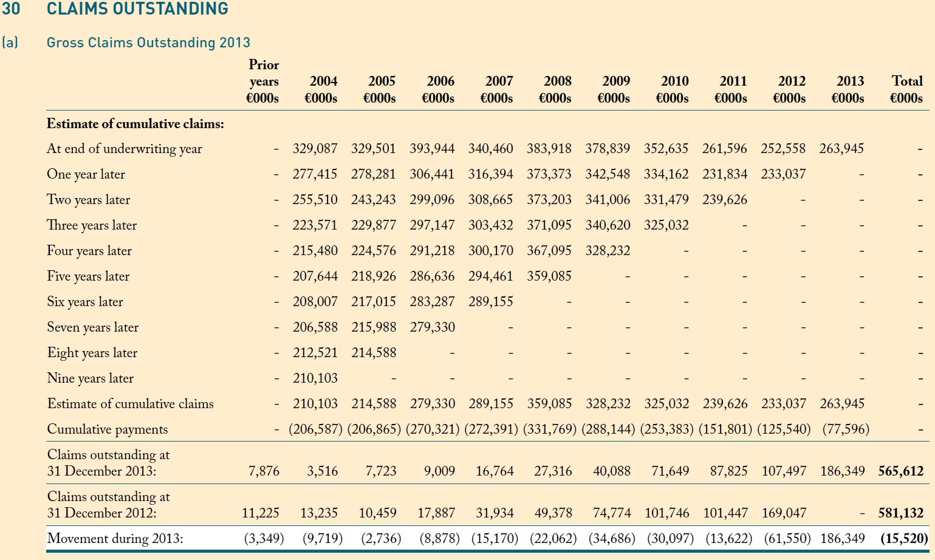Select the bold total value 581,132

[x=900, y=513]
